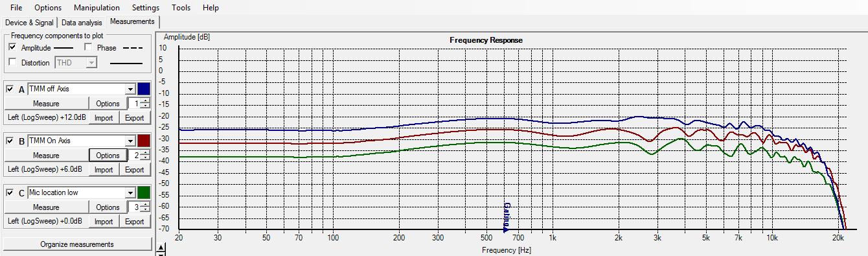The image size is (868, 256).
Task: Click 'Left (LogSweep) +12.0dB' status text
Action: 47,118
